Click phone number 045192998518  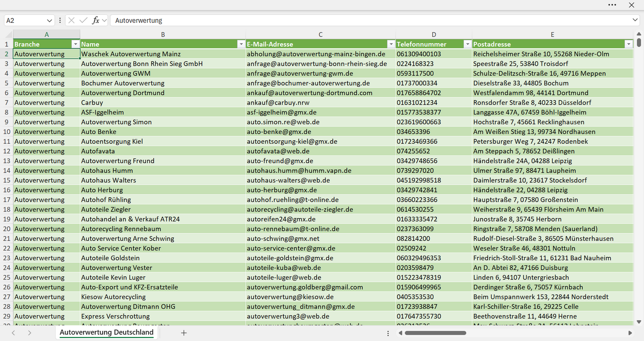coord(434,180)
